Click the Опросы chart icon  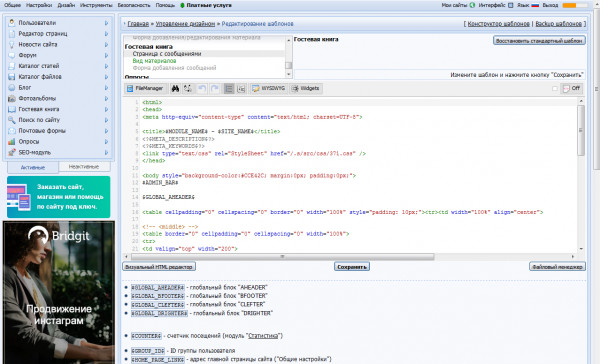(x=12, y=142)
